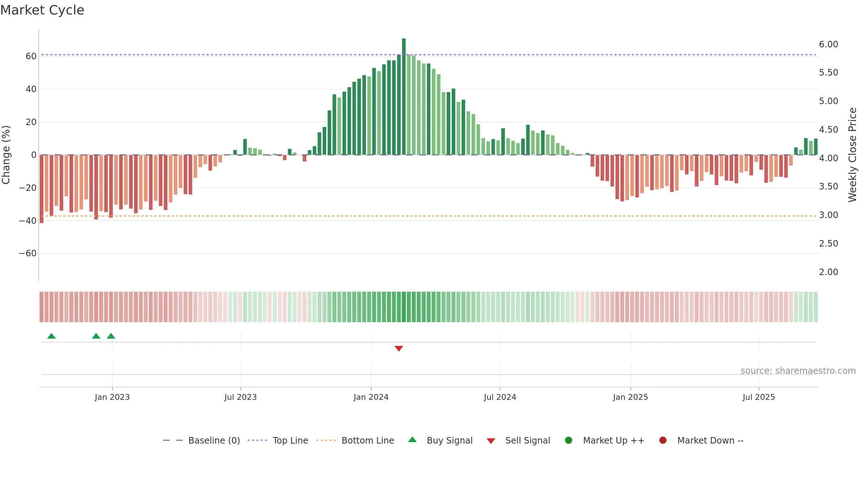
Task: Click the source: sharemaestro.com text
Action: tap(798, 371)
